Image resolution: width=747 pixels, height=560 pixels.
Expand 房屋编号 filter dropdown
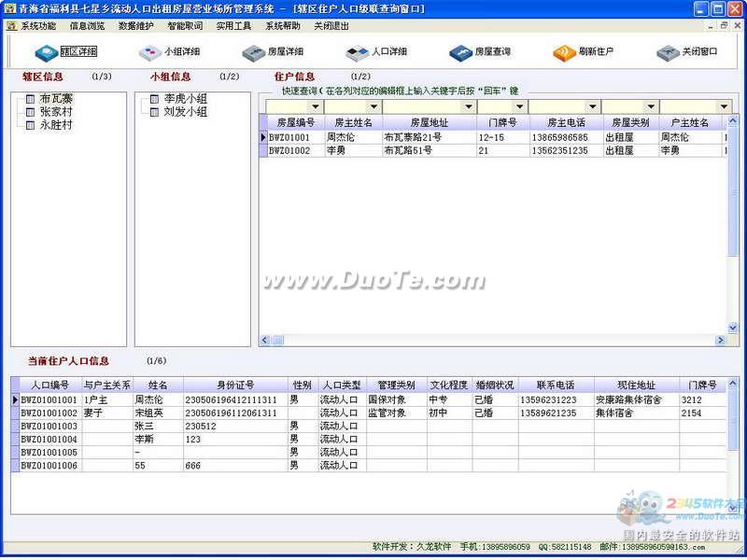pyautogui.click(x=316, y=106)
